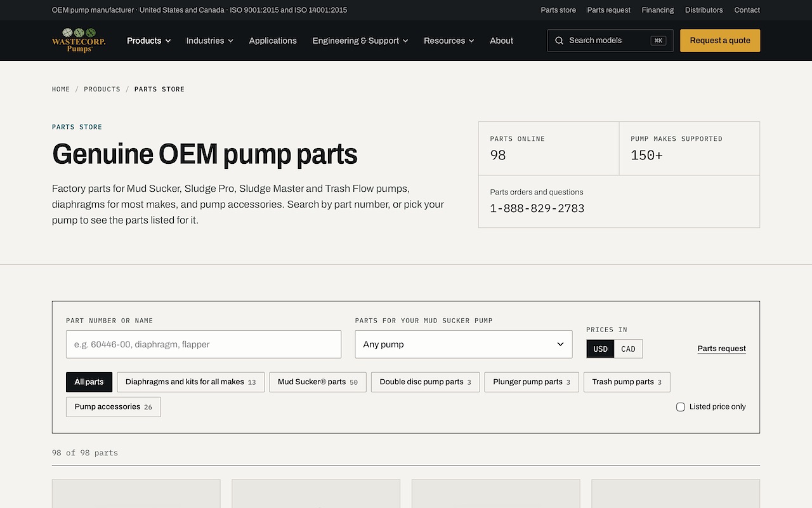812x508 pixels.
Task: Expand the Products menu
Action: point(149,41)
